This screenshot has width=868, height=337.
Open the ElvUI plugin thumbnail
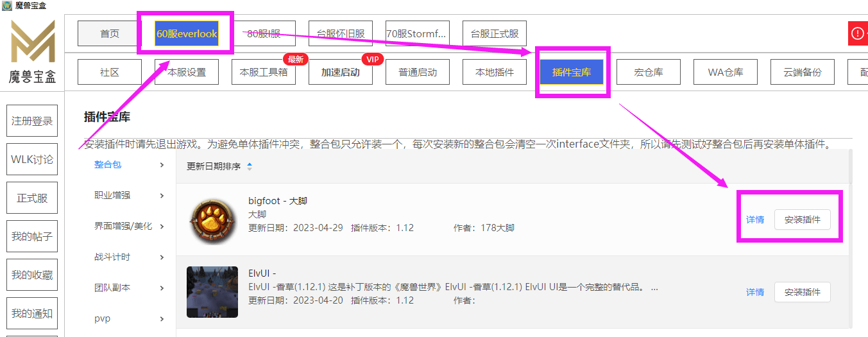pos(212,291)
